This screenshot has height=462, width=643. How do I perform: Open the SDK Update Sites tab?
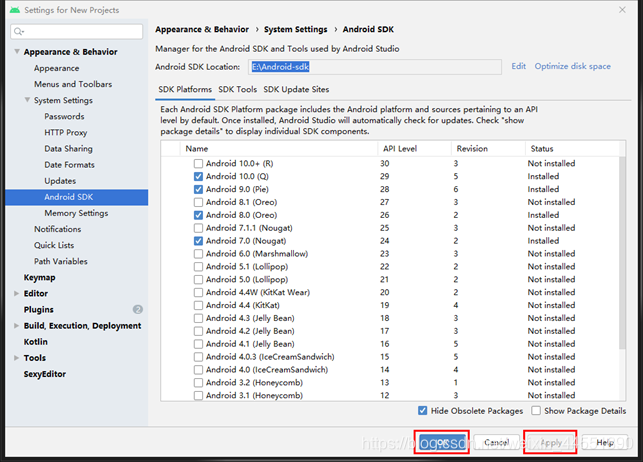tap(296, 89)
